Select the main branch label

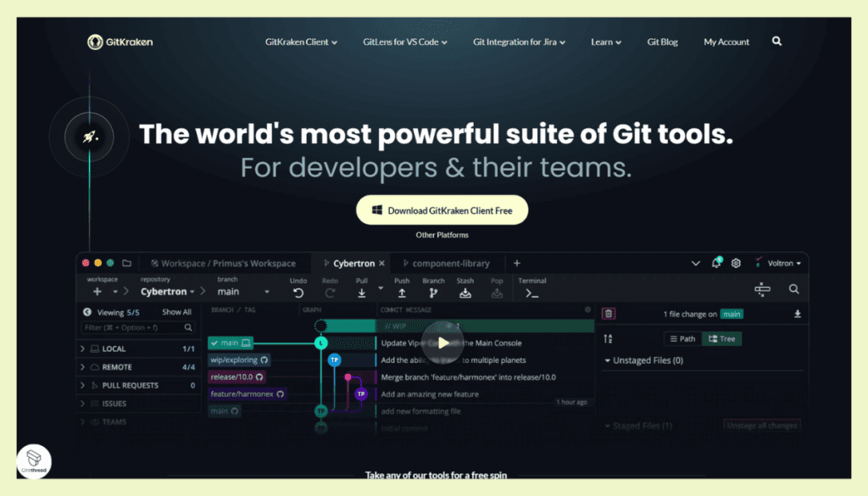pyautogui.click(x=231, y=343)
